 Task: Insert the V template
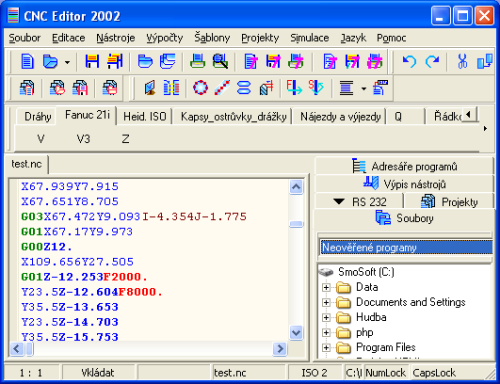pyautogui.click(x=41, y=139)
